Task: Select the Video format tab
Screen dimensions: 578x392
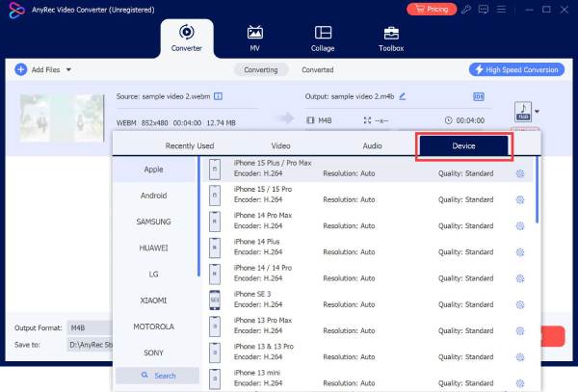Action: click(281, 145)
